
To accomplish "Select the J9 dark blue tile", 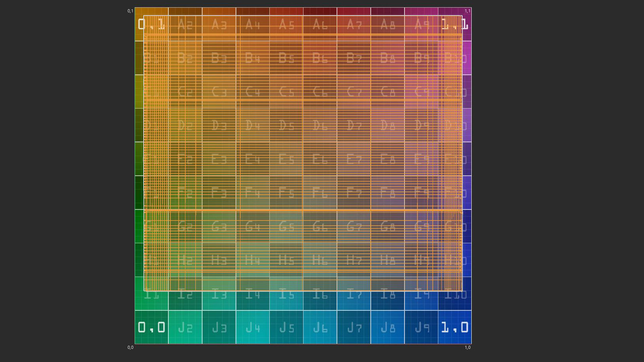I will pos(421,327).
